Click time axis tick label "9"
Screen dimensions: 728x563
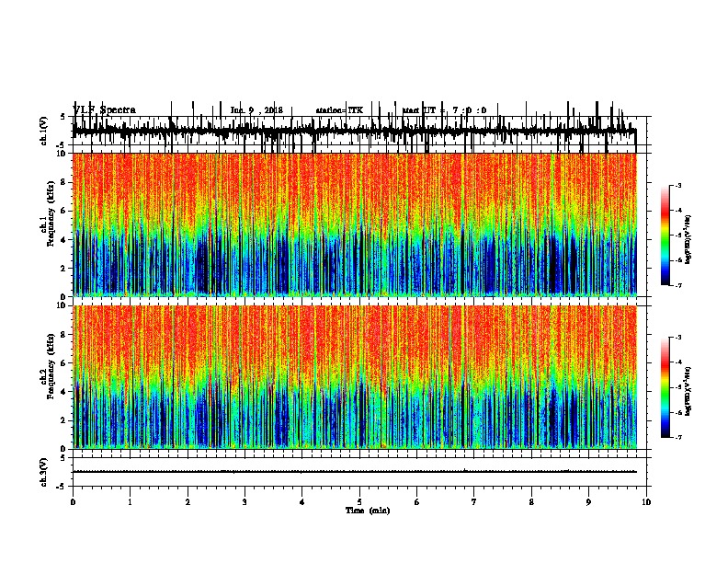pos(588,502)
